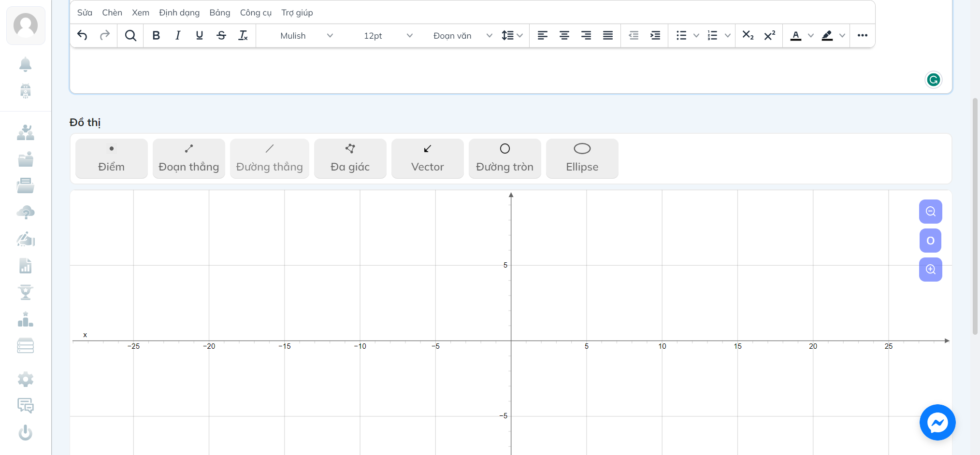The image size is (980, 455).
Task: Click the undo arrow icon
Action: 82,35
